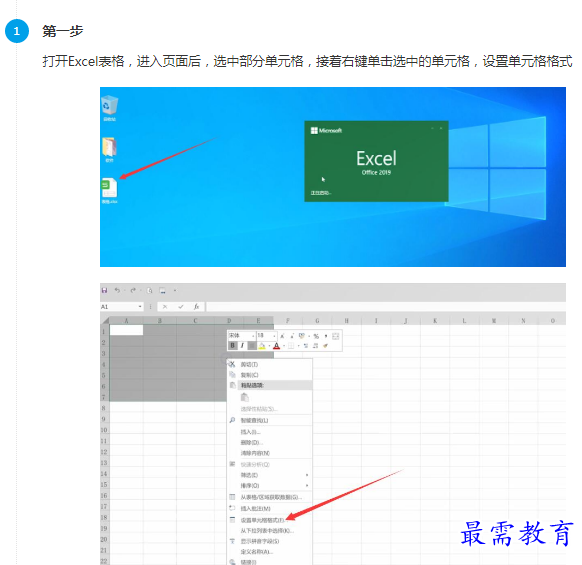Screen dimensions: 582x565
Task: Choose 选择性粘贴(S) Paste Special in context menu
Action: click(x=270, y=409)
